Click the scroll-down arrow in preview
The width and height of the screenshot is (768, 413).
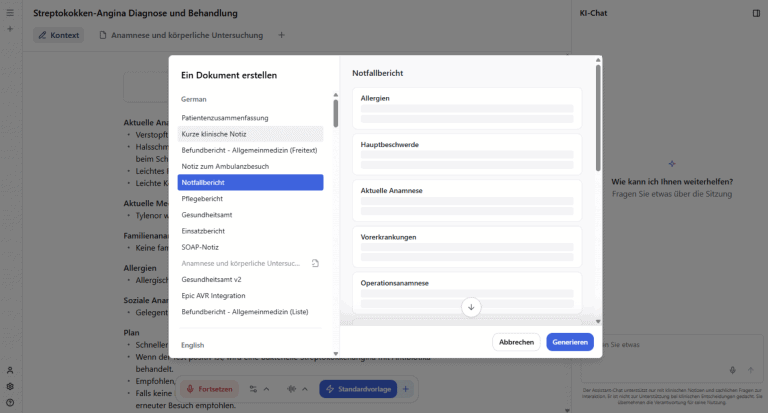point(472,307)
